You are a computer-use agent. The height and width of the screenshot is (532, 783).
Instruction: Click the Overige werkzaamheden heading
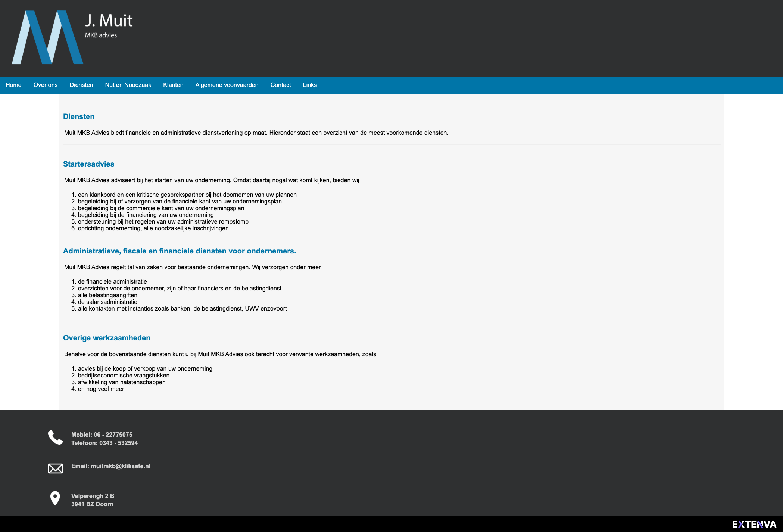click(107, 338)
